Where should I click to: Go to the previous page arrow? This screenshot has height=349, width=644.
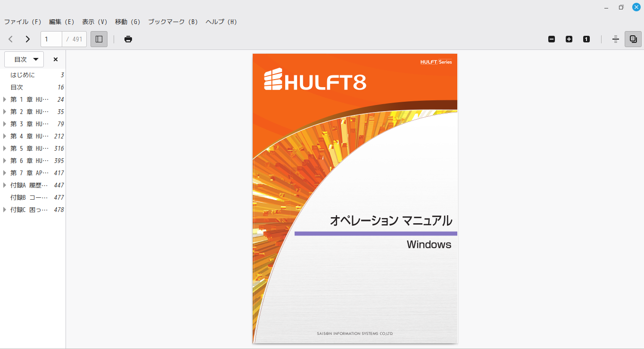(x=10, y=39)
